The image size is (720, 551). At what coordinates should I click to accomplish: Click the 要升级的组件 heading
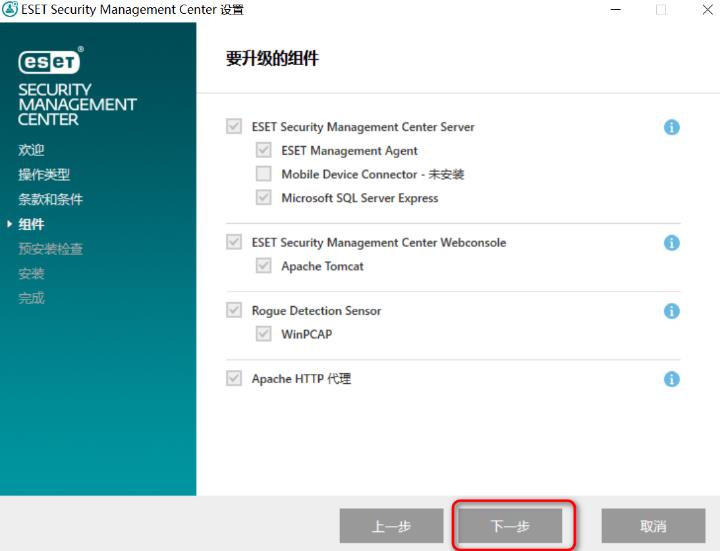[x=272, y=59]
